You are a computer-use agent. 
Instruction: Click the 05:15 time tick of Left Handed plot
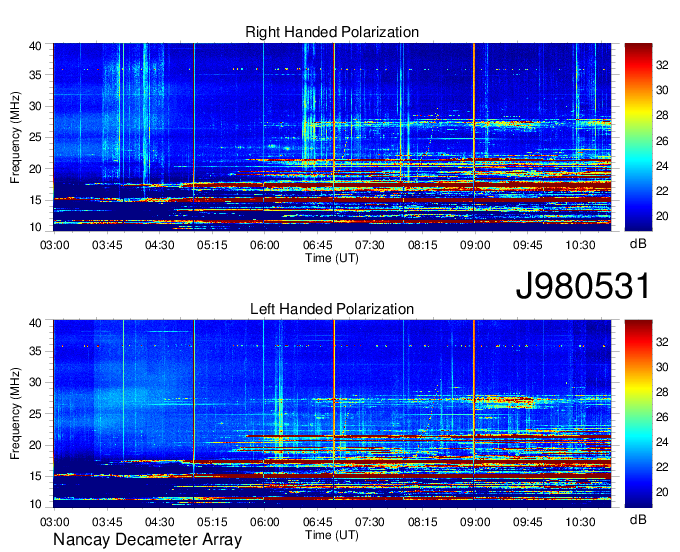tap(212, 522)
